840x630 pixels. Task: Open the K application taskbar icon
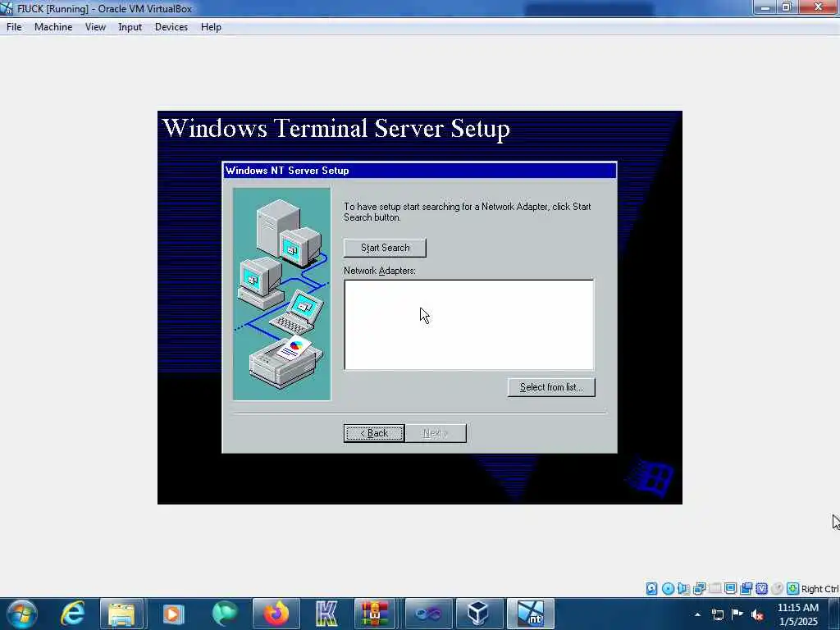pyautogui.click(x=326, y=614)
